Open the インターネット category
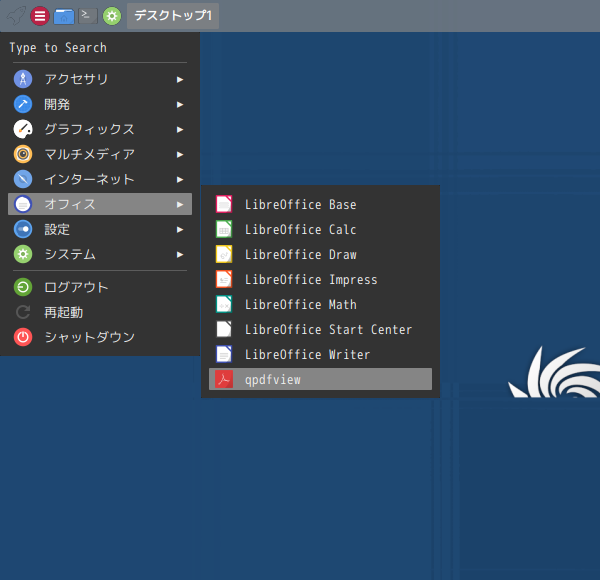 [x=100, y=179]
